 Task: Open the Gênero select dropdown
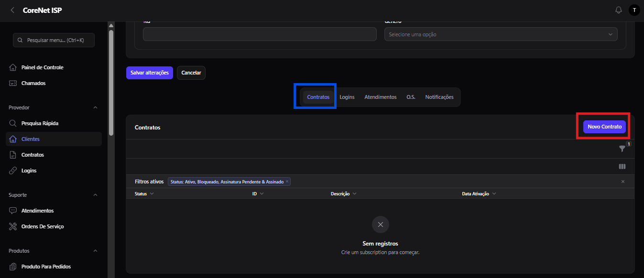pos(501,34)
